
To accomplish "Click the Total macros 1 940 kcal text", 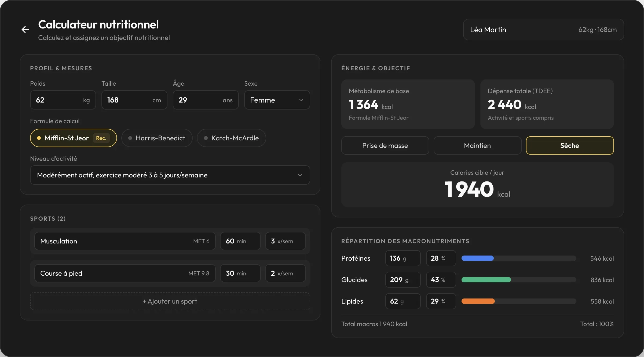I will pyautogui.click(x=374, y=324).
